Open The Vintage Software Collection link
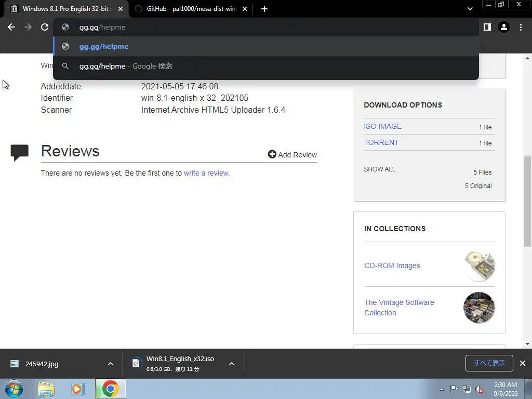 coord(399,308)
